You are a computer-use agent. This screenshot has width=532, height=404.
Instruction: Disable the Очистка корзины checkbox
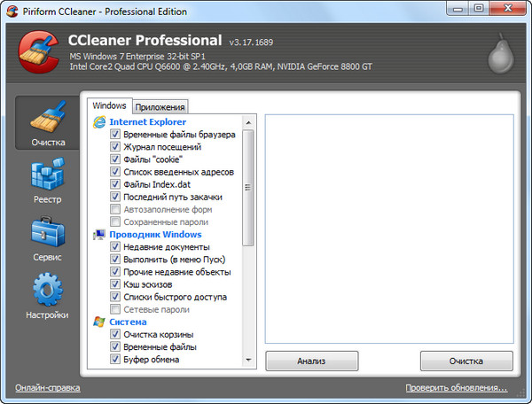pos(115,335)
